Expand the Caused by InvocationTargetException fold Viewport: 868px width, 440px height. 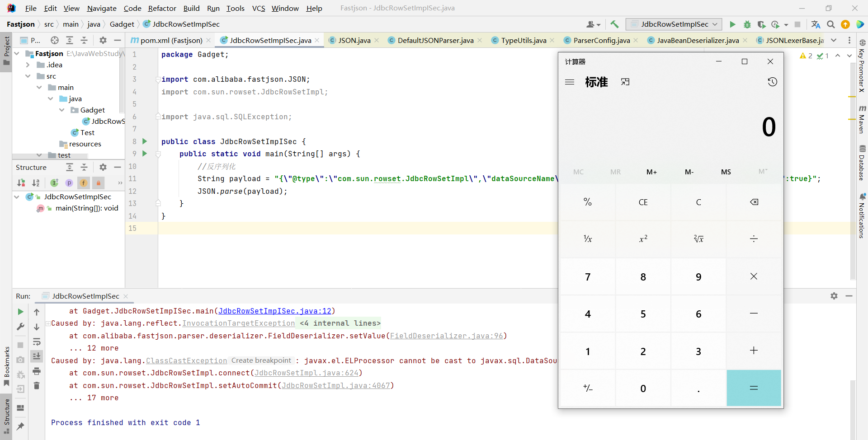[x=48, y=323]
